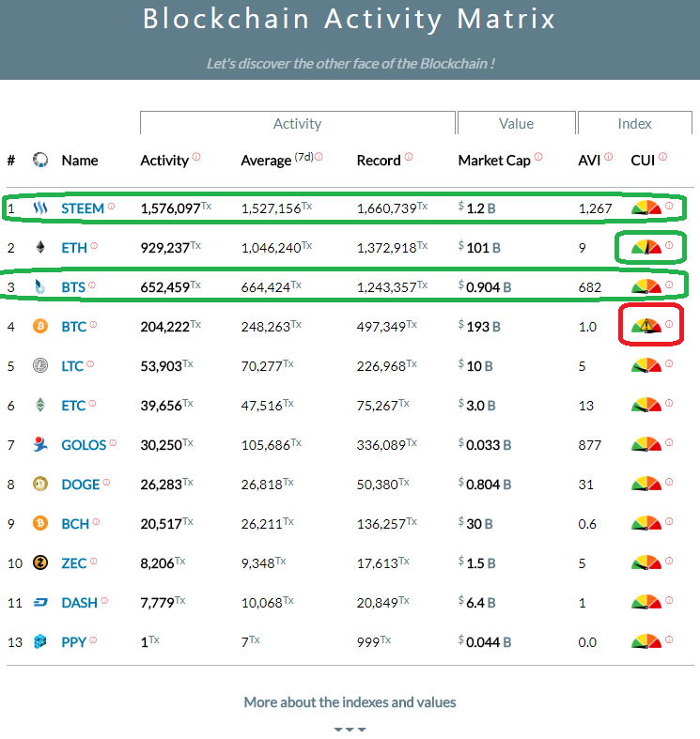Open the BTC coin link

click(x=74, y=327)
